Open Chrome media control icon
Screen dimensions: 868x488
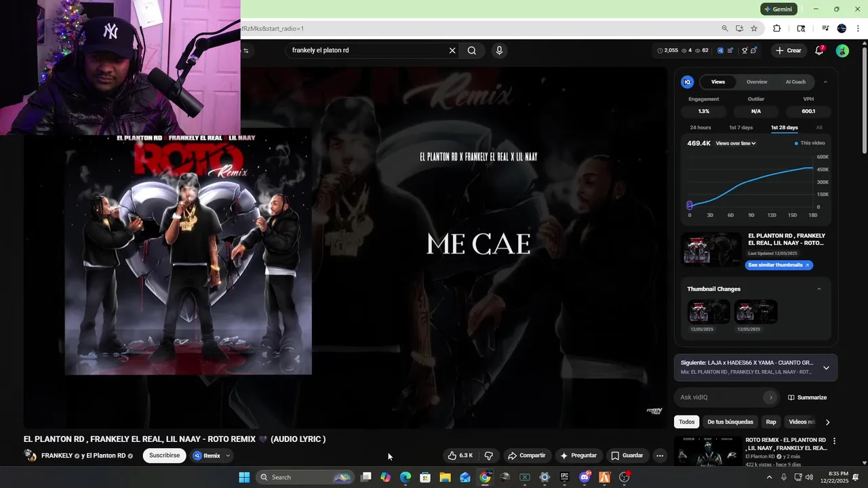point(825,28)
